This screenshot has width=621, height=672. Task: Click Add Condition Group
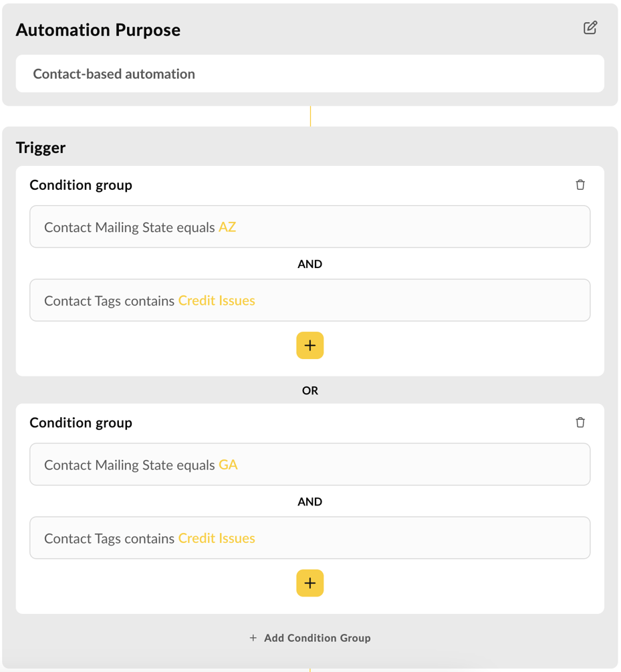tap(309, 638)
